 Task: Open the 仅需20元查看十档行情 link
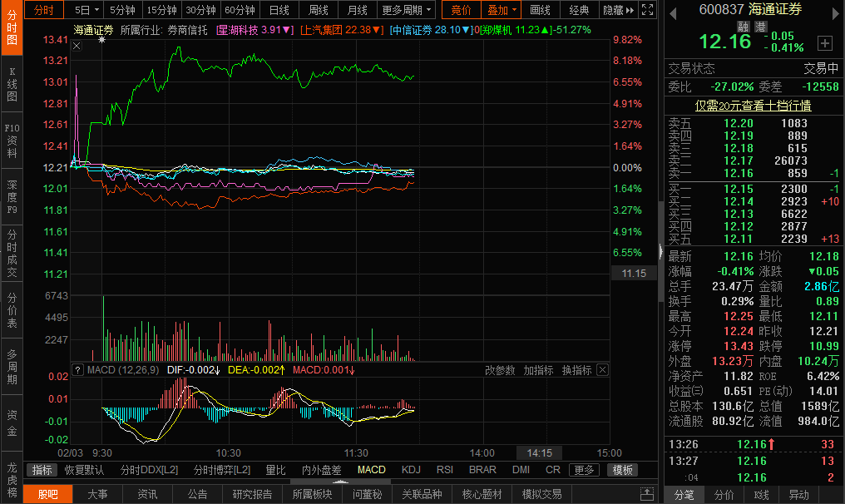[x=753, y=106]
